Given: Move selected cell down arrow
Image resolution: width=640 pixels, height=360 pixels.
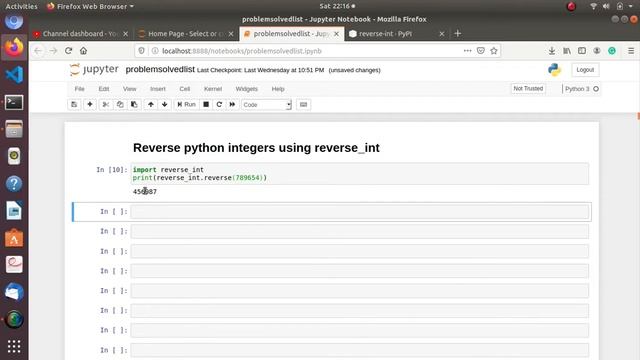Looking at the screenshot, I should [164, 104].
